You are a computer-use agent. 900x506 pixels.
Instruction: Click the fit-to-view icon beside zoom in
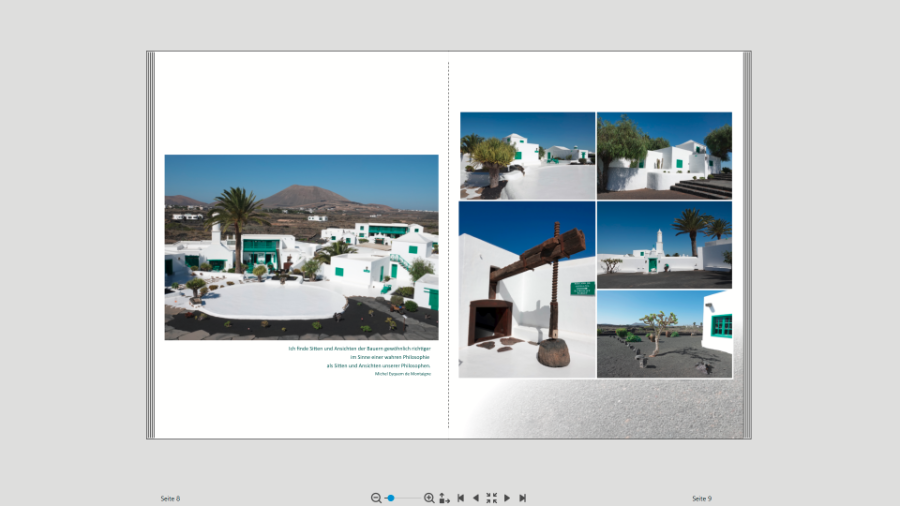pos(444,498)
